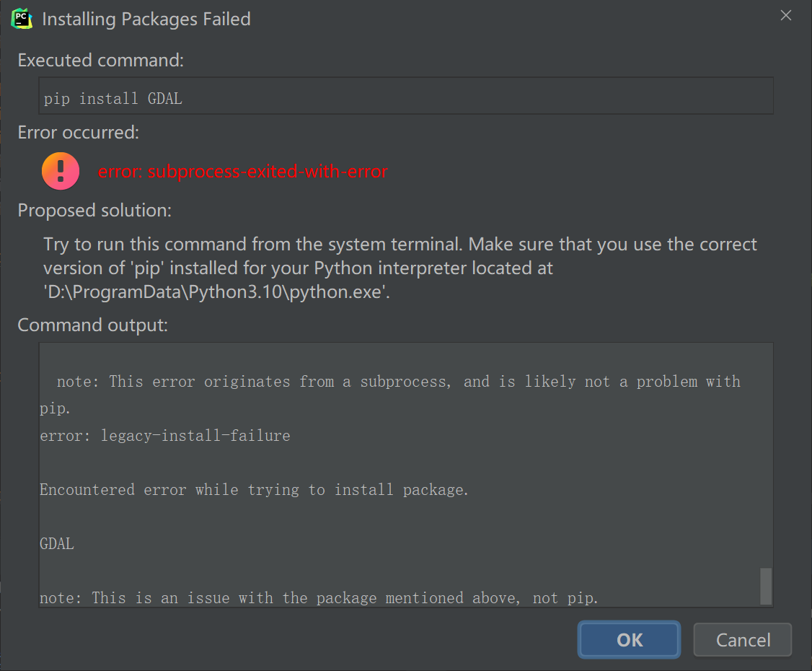
Task: Click the 'Installing Packages Failed' window title
Action: (146, 19)
